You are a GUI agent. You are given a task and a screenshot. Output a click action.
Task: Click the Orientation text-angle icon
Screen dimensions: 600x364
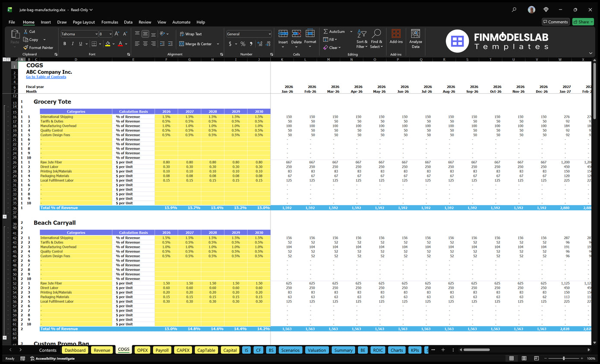coord(162,34)
